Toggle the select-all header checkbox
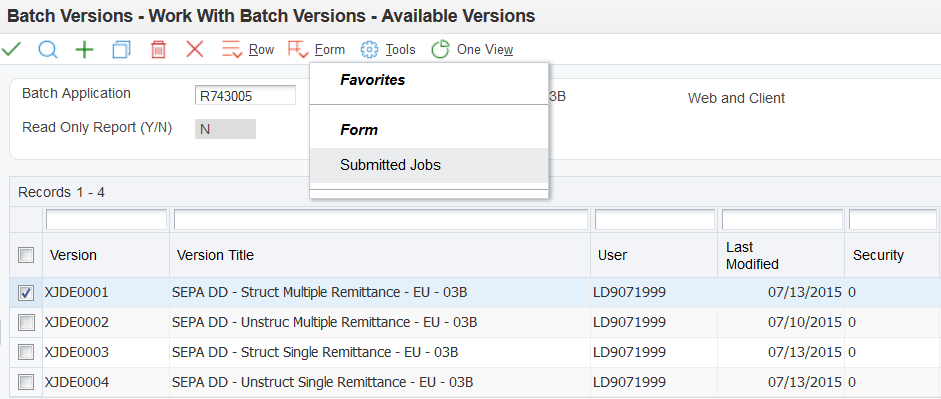This screenshot has width=941, height=399. [26, 255]
